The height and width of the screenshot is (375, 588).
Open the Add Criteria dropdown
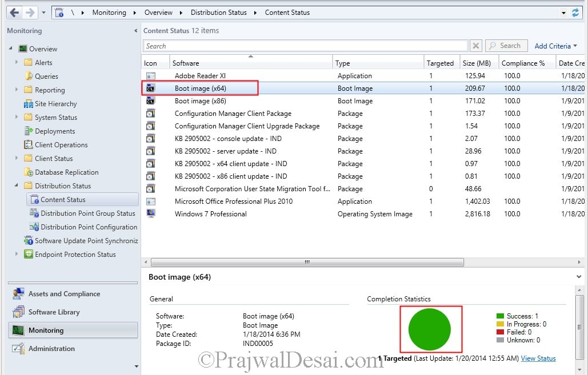point(555,46)
